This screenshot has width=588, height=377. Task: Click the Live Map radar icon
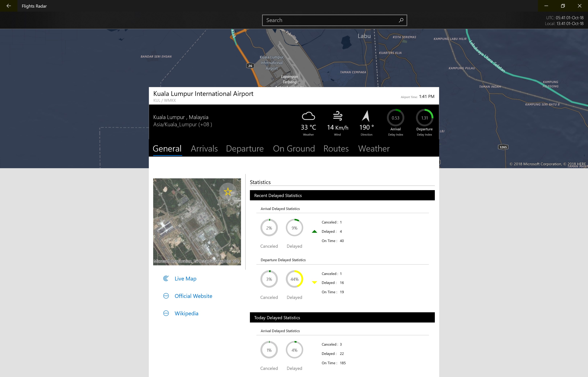[x=166, y=279]
